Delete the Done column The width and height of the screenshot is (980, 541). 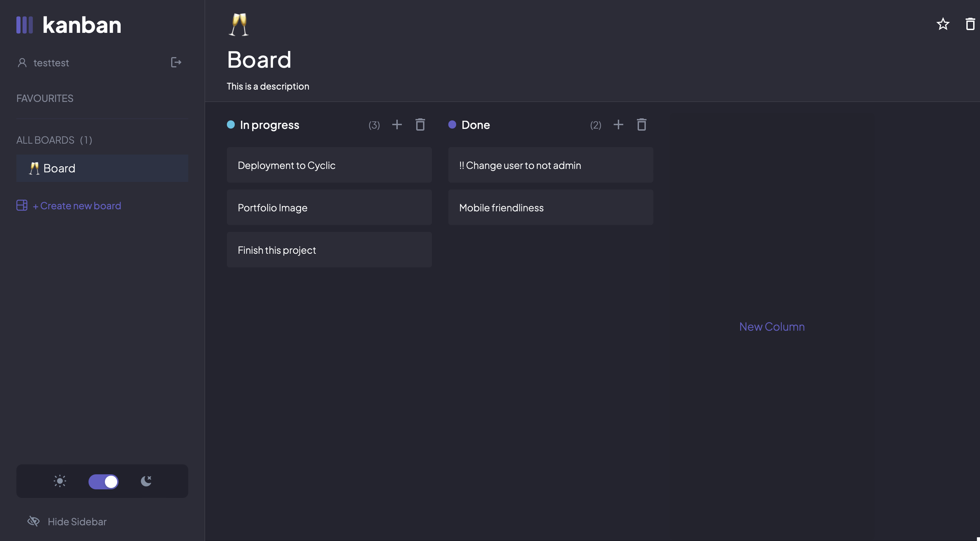coord(641,124)
